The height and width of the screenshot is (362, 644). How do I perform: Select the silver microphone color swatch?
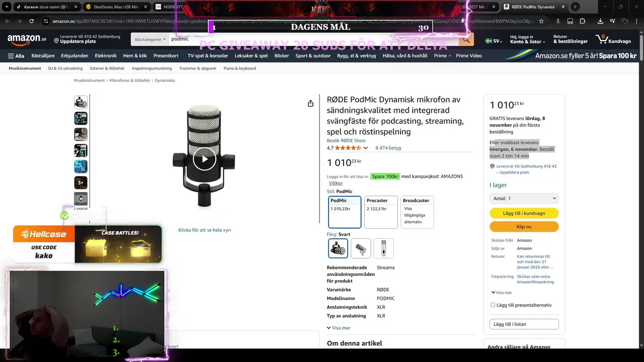[x=361, y=248]
